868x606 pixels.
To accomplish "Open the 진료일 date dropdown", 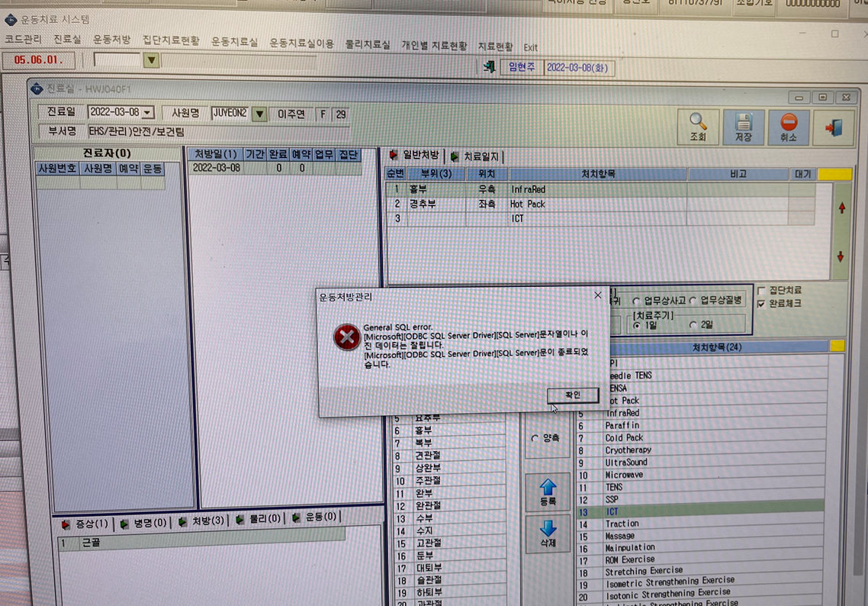I will click(x=147, y=112).
